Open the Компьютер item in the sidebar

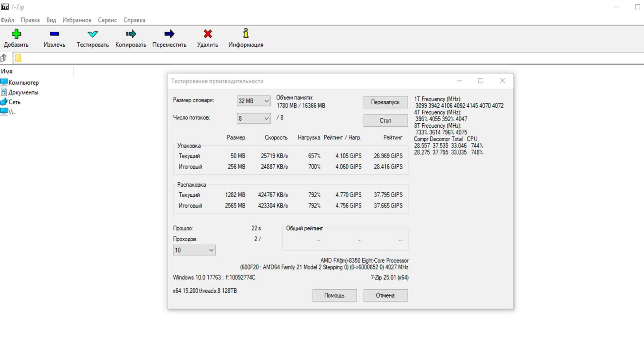tap(23, 82)
